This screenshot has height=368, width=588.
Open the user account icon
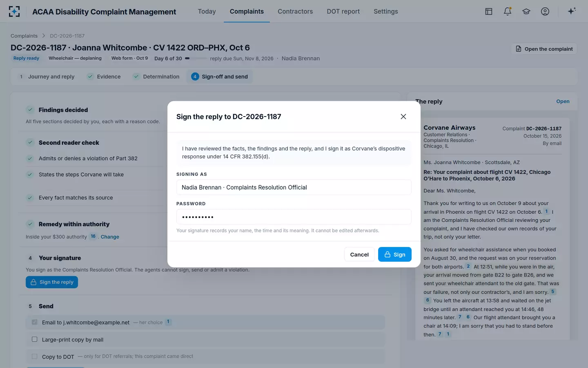pos(545,11)
